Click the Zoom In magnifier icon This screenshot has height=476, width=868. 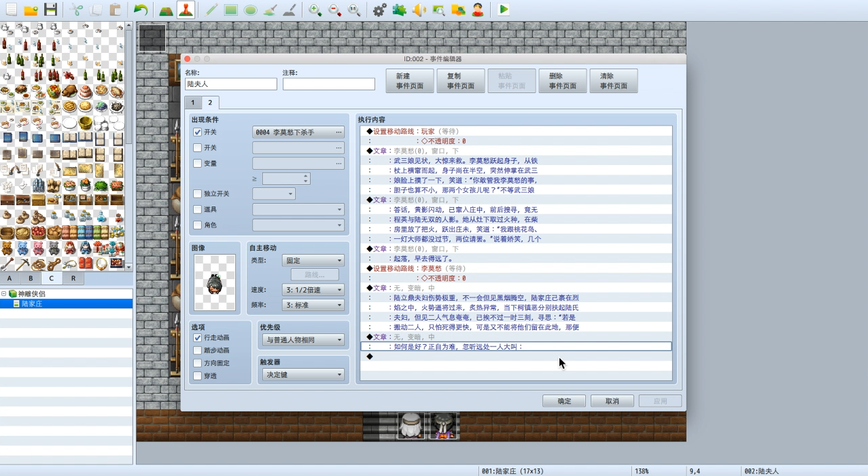(x=315, y=10)
